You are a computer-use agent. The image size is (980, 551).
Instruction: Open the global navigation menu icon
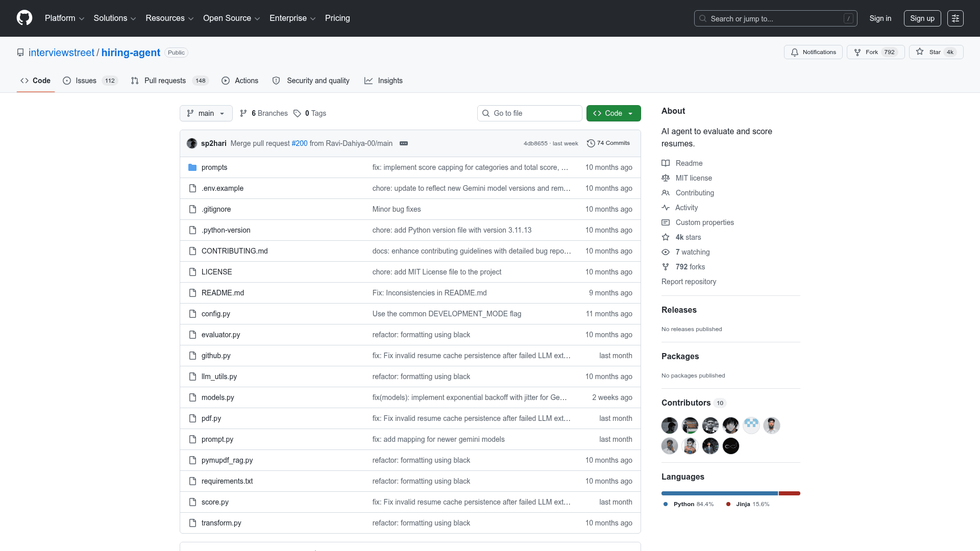point(955,18)
